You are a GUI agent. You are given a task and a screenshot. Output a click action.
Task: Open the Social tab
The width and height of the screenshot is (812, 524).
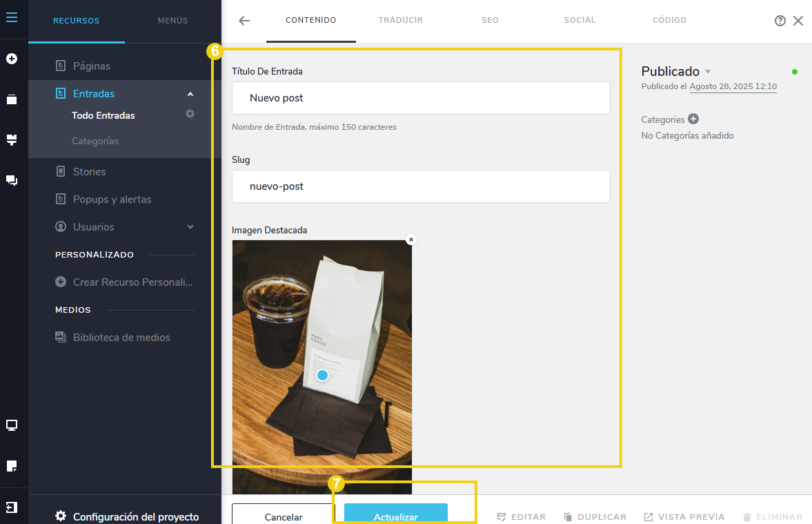580,20
